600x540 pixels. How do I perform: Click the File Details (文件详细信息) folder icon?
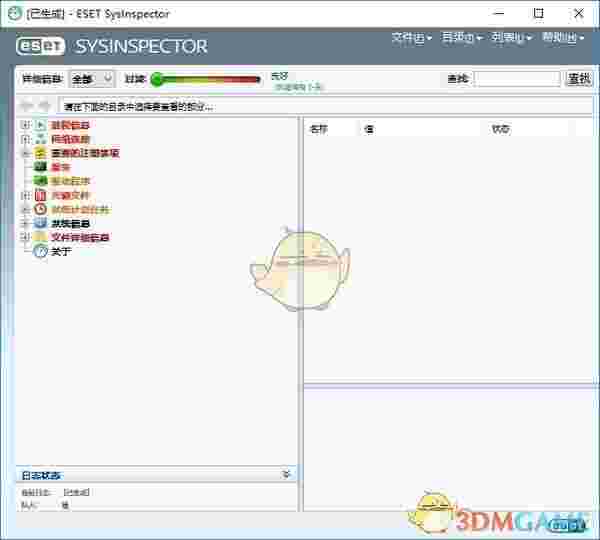point(40,237)
